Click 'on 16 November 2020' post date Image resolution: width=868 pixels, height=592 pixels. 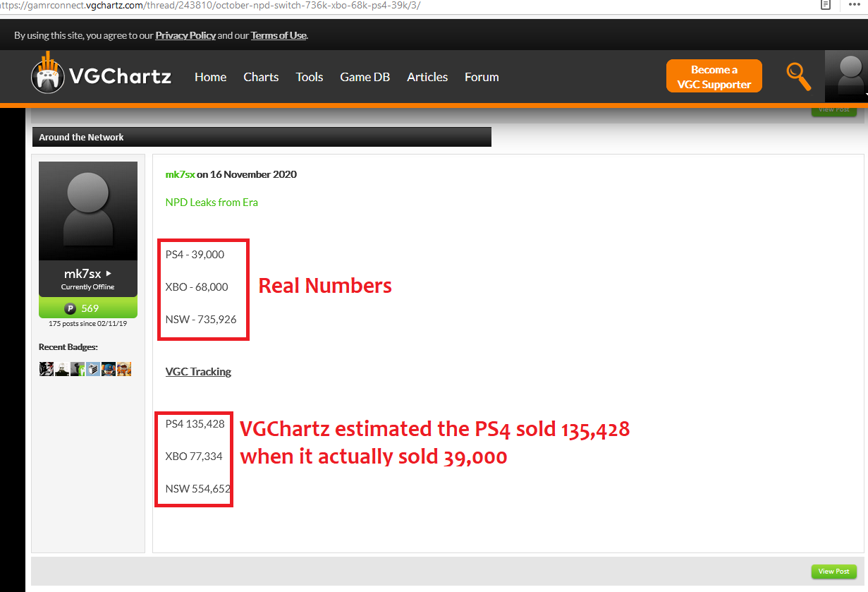tap(247, 174)
